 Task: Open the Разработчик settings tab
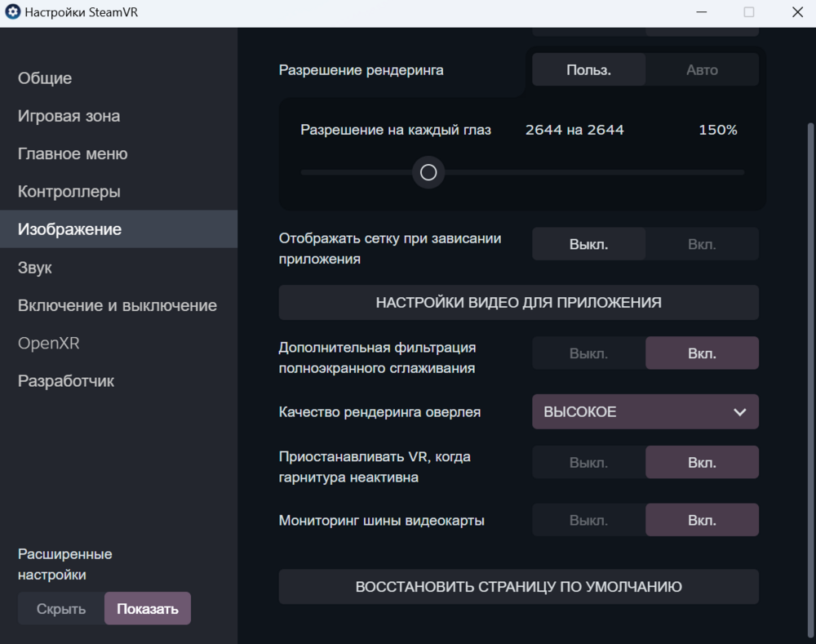click(66, 381)
